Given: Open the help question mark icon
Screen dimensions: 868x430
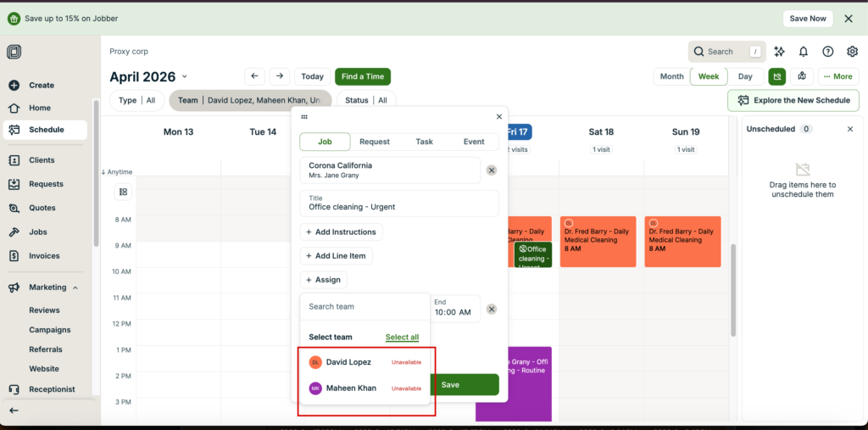Looking at the screenshot, I should pyautogui.click(x=827, y=52).
